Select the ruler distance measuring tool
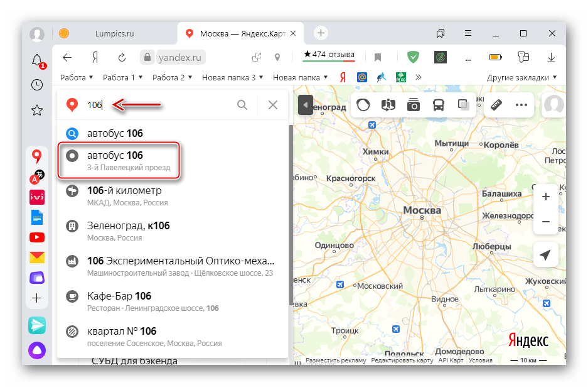This screenshot has width=588, height=390. point(497,105)
